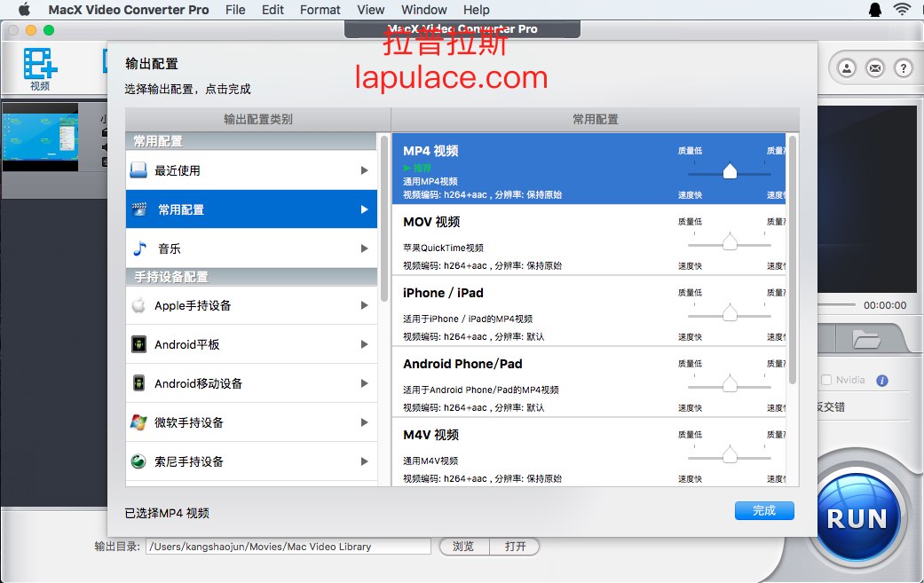Expand the 最近使用 arrow
Viewport: 924px width, 583px height.
364,170
